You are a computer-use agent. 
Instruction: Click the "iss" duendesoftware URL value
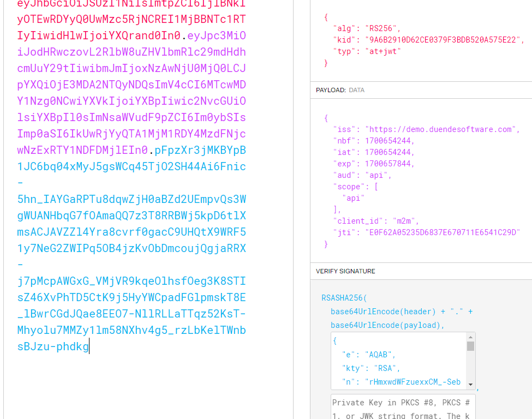tap(442, 129)
